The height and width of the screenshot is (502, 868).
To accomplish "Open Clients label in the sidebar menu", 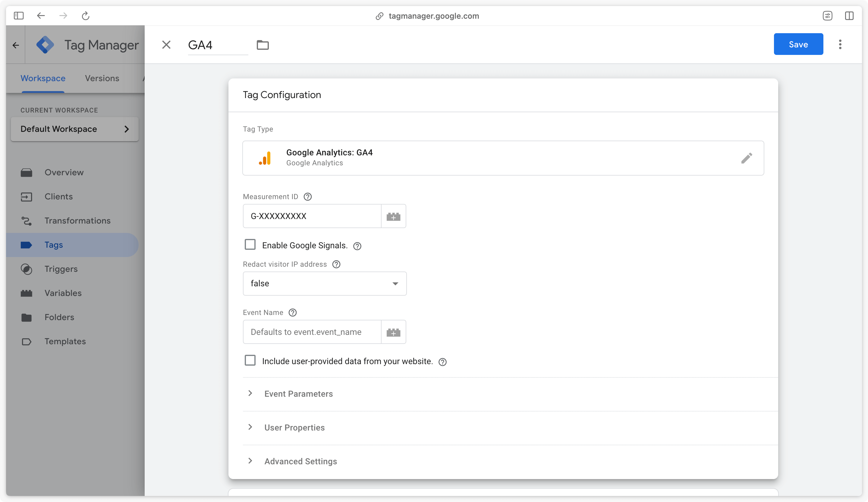I will [58, 196].
